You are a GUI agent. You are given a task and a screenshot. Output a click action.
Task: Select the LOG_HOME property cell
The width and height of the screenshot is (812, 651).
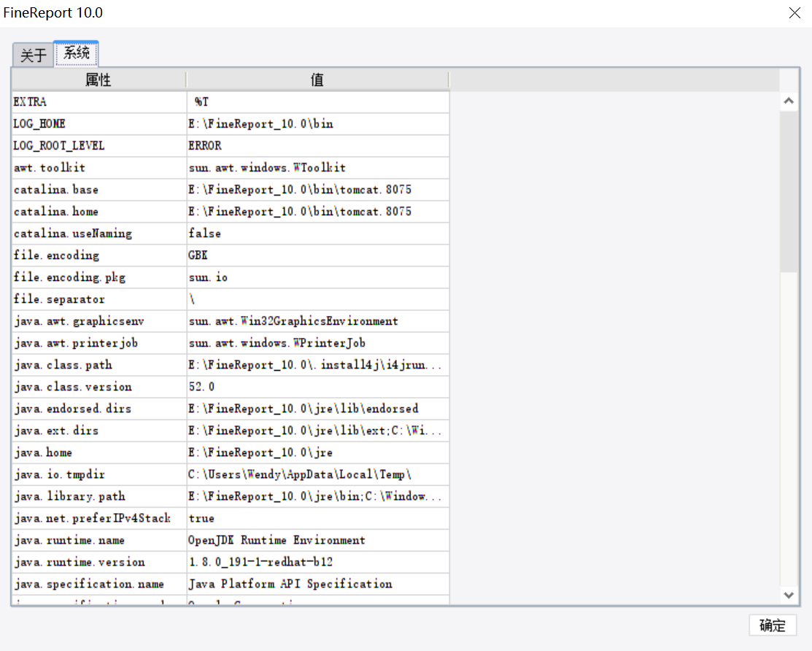[99, 124]
